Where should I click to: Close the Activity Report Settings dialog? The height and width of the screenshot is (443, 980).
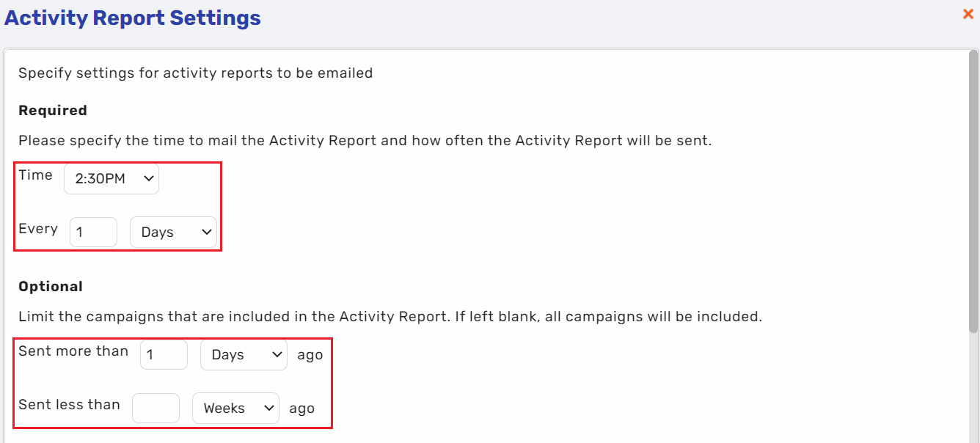click(968, 14)
